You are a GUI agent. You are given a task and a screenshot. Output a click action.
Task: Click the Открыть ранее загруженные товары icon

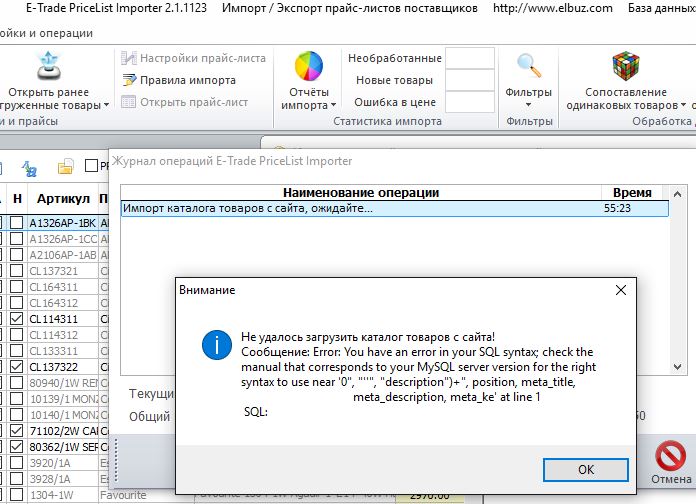coord(49,66)
